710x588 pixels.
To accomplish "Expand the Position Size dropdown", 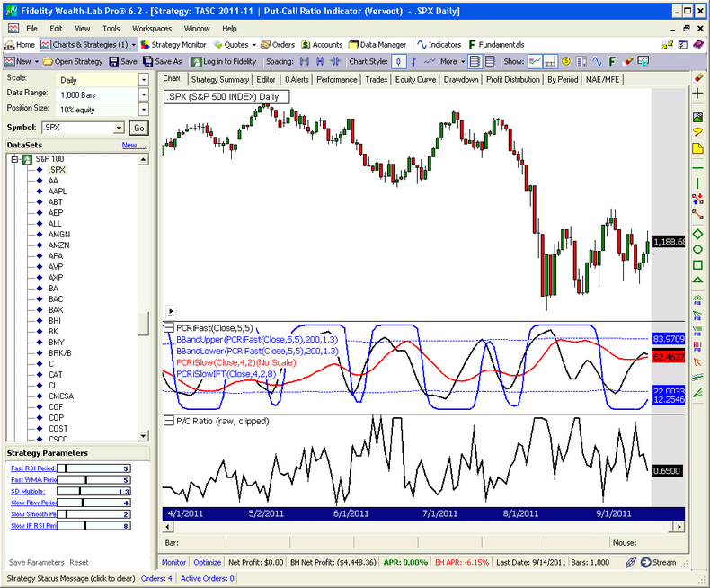I will tap(143, 109).
